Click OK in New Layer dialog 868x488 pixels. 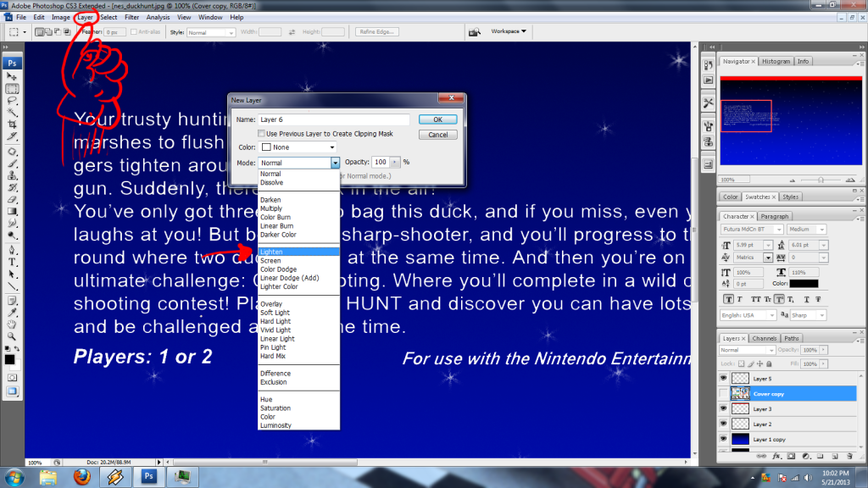tap(437, 119)
